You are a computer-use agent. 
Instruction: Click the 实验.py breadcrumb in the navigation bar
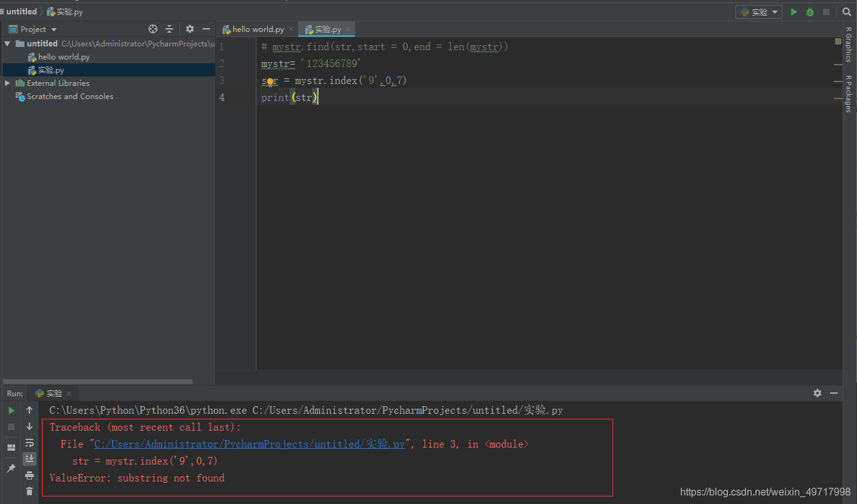pyautogui.click(x=65, y=11)
